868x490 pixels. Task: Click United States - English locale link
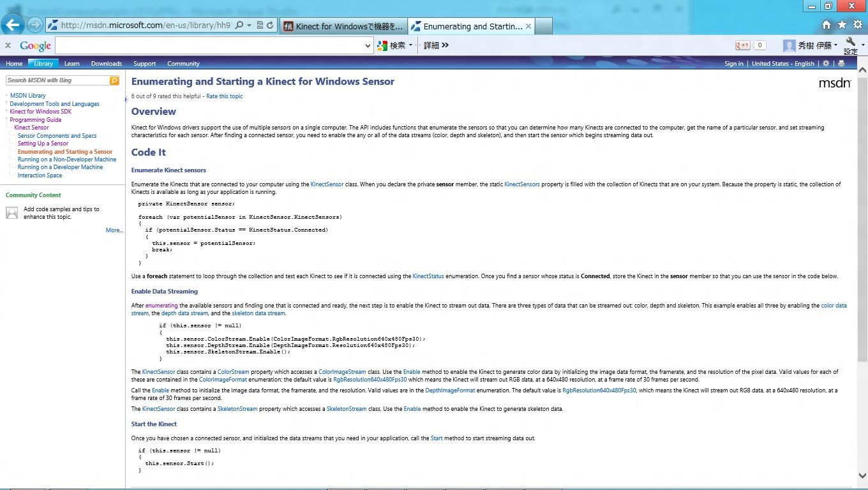pyautogui.click(x=783, y=64)
